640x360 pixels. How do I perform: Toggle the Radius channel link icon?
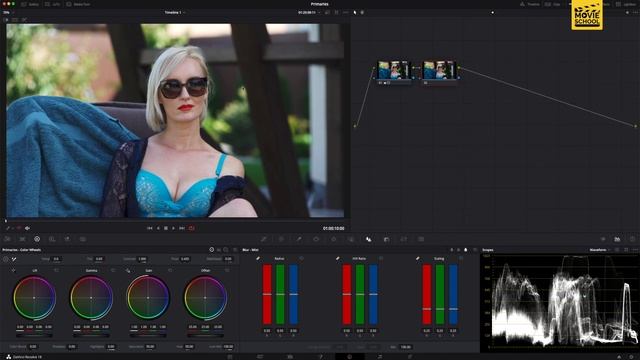pos(258,258)
